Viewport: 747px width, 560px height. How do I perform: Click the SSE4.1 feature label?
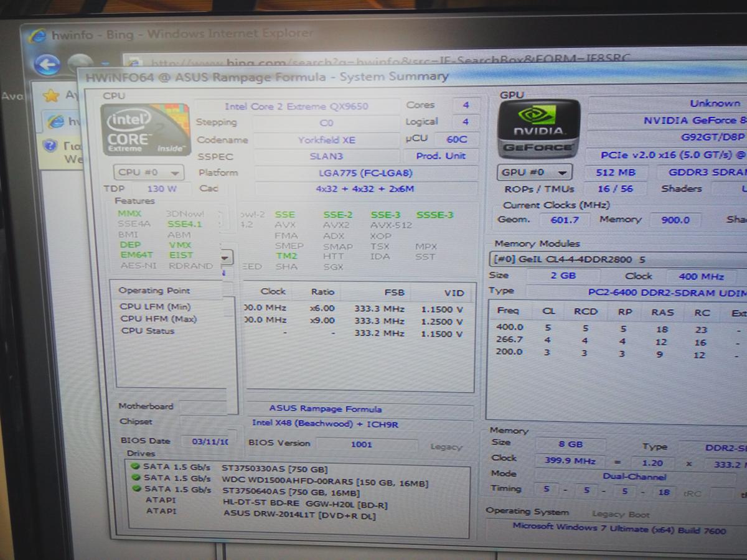click(184, 225)
